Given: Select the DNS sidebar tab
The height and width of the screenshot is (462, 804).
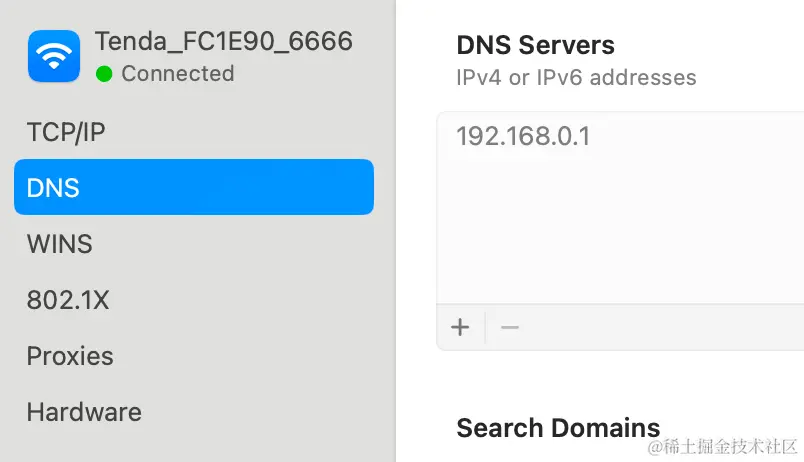Looking at the screenshot, I should 194,187.
